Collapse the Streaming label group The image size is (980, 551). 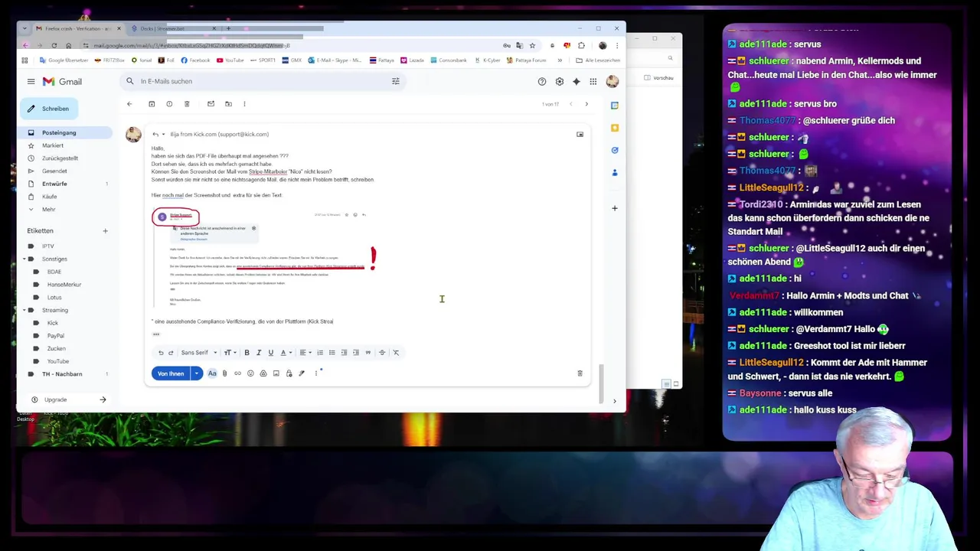point(24,310)
